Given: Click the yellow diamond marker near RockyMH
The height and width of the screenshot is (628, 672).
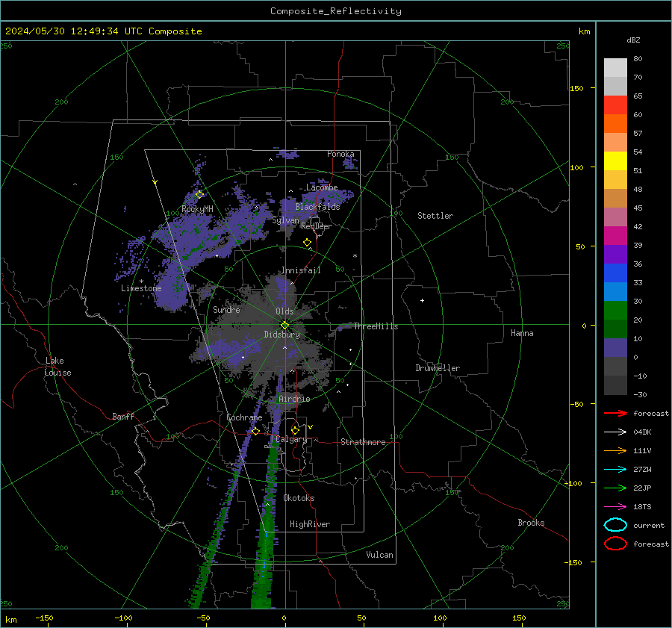Looking at the screenshot, I should tap(199, 195).
